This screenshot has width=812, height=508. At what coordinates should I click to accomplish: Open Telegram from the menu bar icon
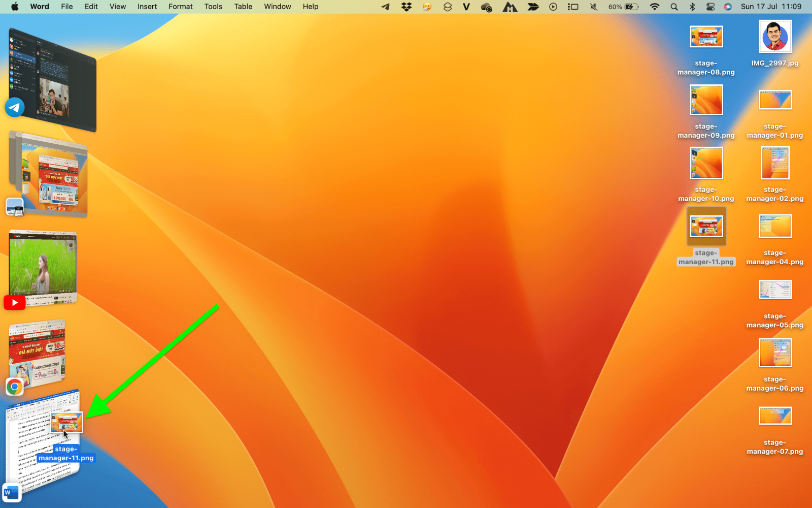(x=386, y=7)
